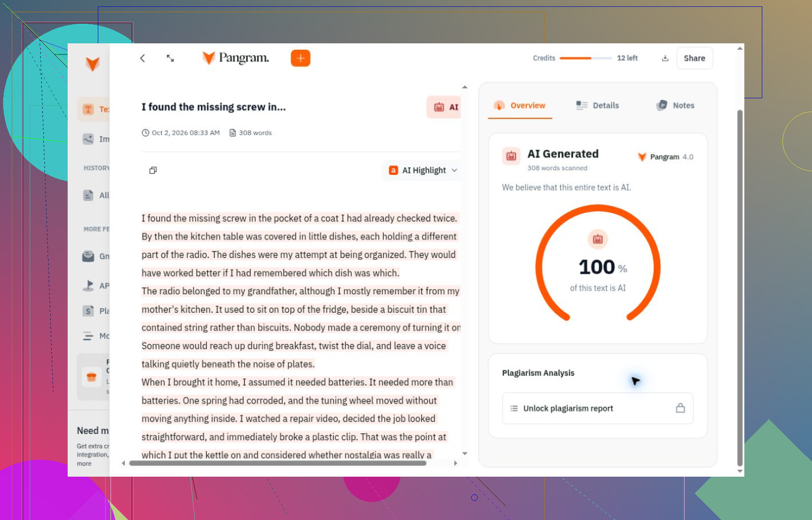Click the Share button
Screen dimensions: 812x520
point(694,58)
